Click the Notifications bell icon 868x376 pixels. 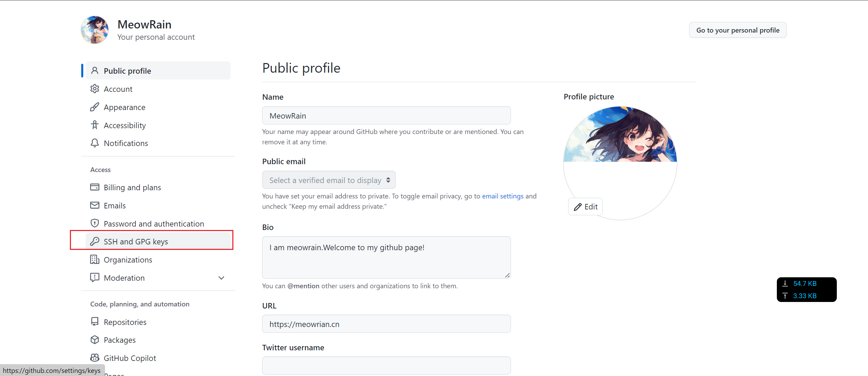click(x=95, y=143)
